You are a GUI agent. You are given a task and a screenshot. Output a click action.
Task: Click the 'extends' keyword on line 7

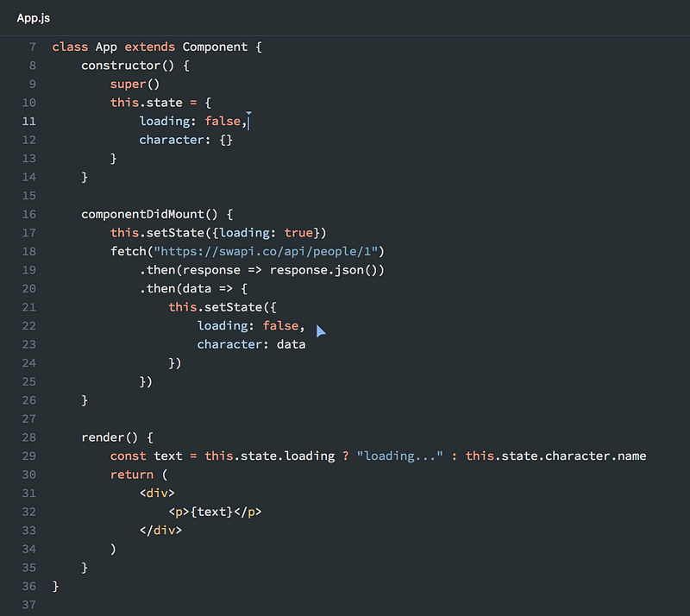point(149,47)
